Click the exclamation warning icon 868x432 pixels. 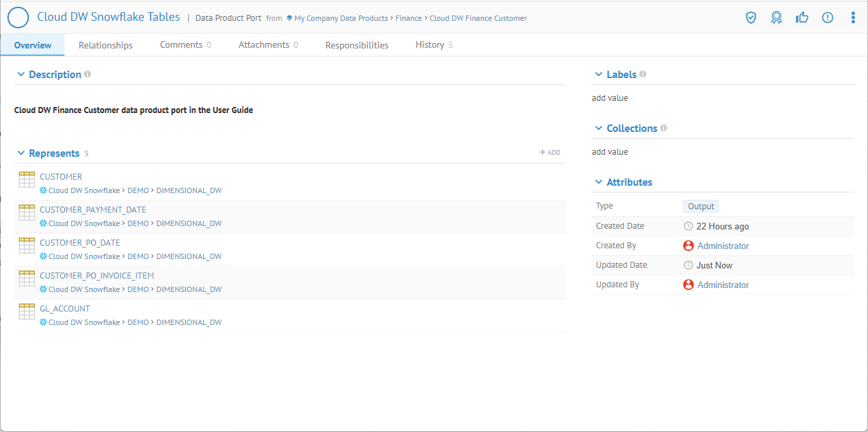click(x=828, y=18)
